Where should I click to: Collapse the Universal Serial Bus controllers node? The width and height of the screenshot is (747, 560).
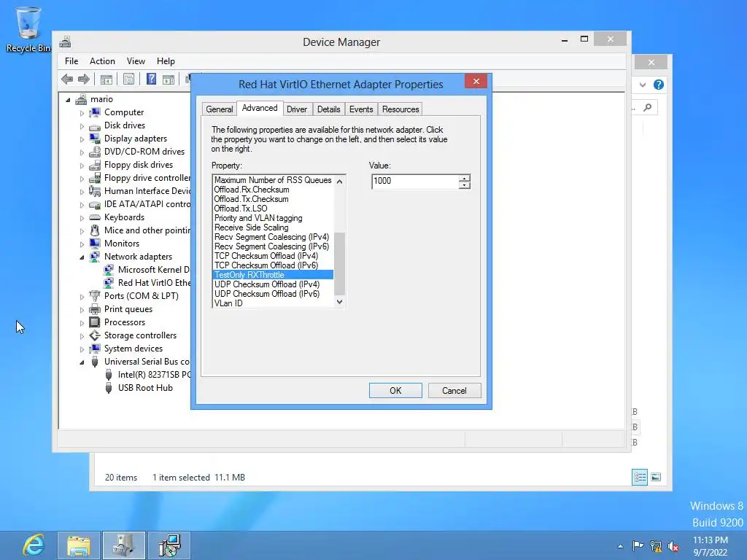(x=82, y=363)
